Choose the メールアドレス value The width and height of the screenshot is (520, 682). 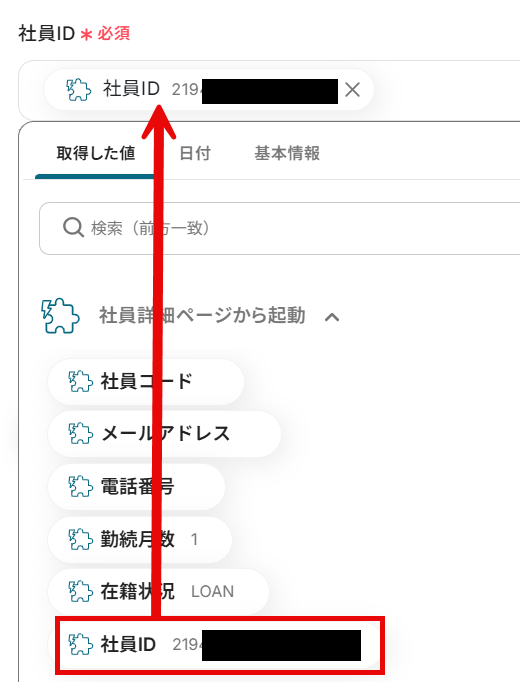tap(164, 434)
